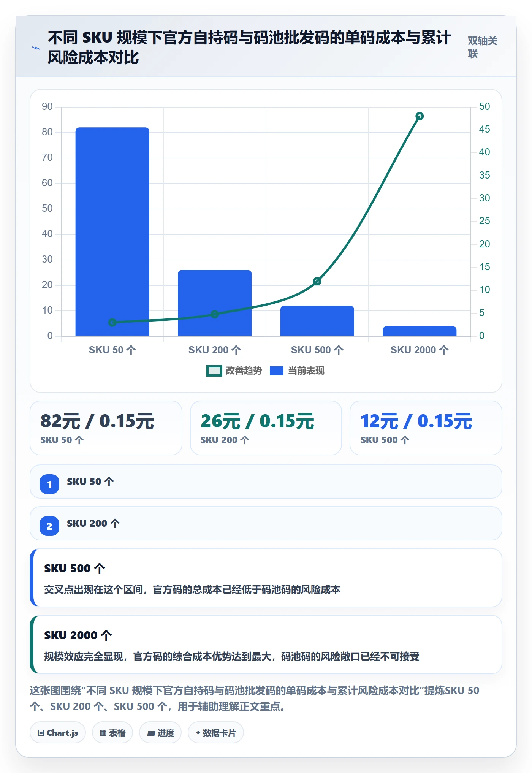Click the diamond icon in 数据卡片 tag
532x773 pixels.
198,733
